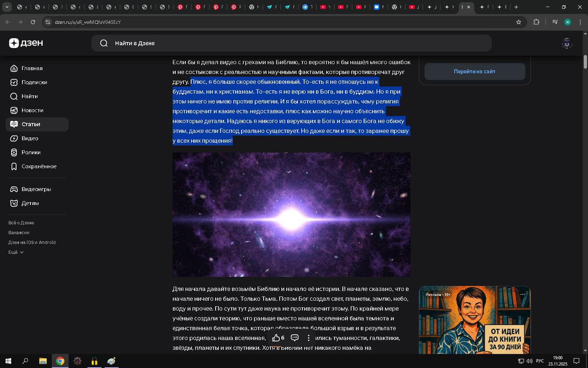This screenshot has width=588, height=368.
Task: Open Видеоигры in sidebar
Action: [37, 189]
